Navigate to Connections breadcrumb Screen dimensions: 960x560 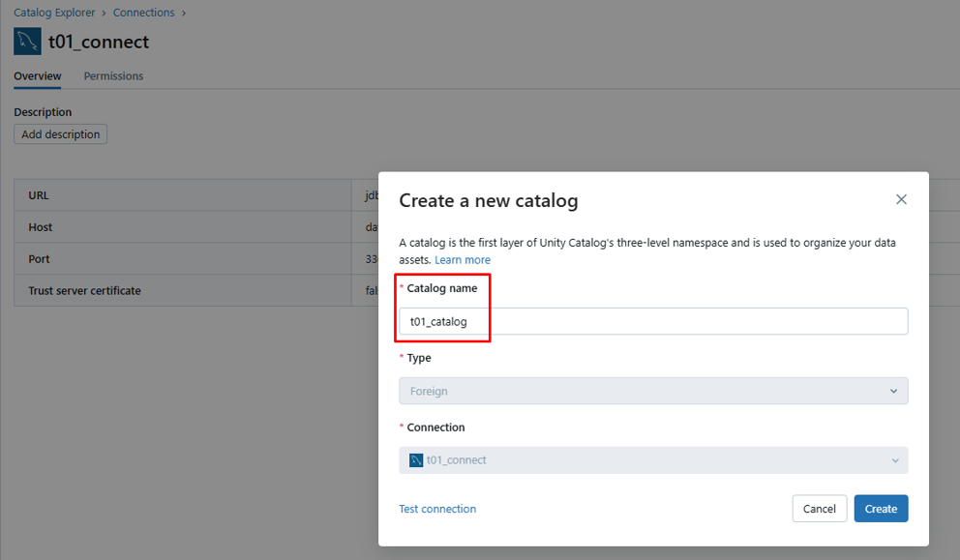pyautogui.click(x=144, y=13)
